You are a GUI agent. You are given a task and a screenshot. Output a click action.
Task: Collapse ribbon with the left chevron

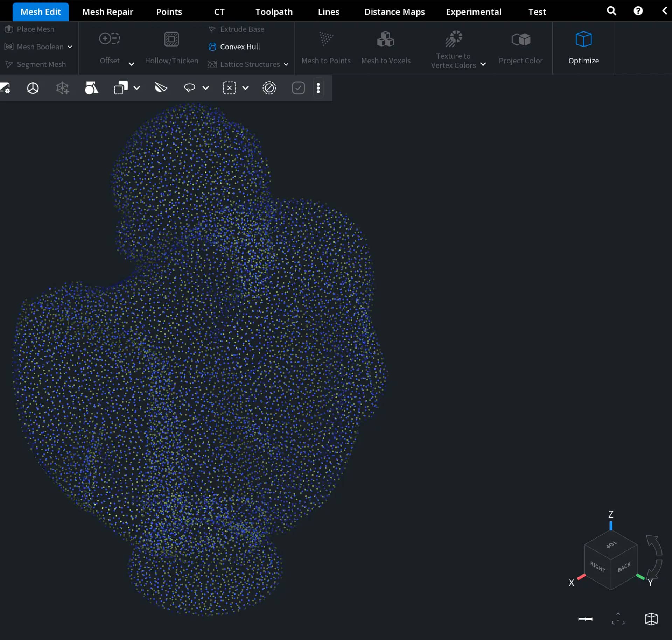tap(664, 11)
